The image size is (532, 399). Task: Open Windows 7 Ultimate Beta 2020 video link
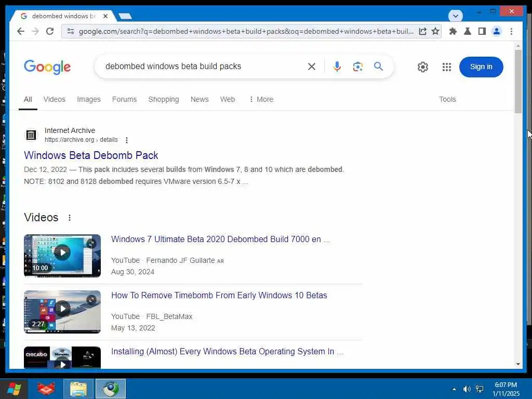coord(220,239)
